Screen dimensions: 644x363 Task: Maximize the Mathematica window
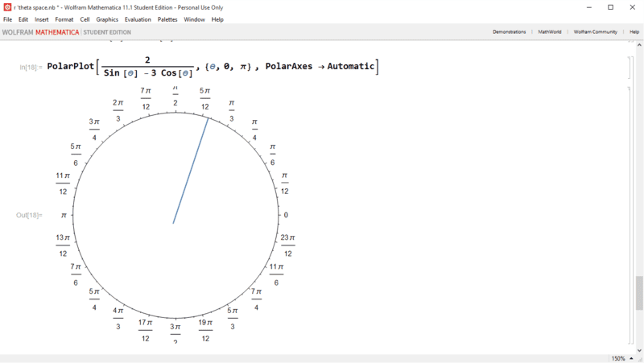pyautogui.click(x=611, y=7)
